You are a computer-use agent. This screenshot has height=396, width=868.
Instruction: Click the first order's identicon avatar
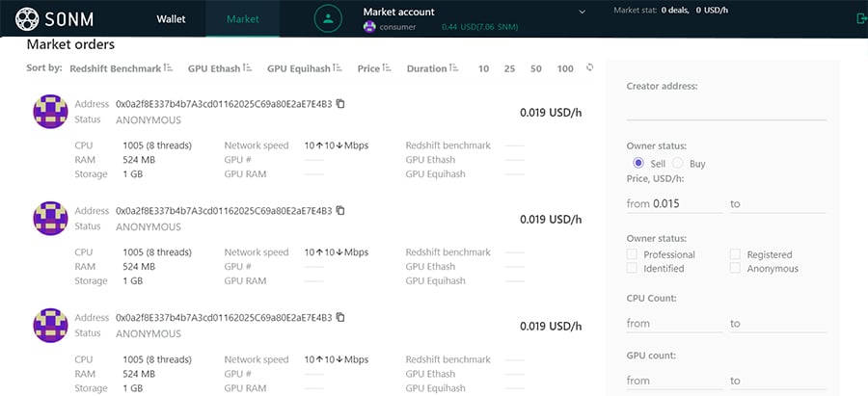click(50, 112)
